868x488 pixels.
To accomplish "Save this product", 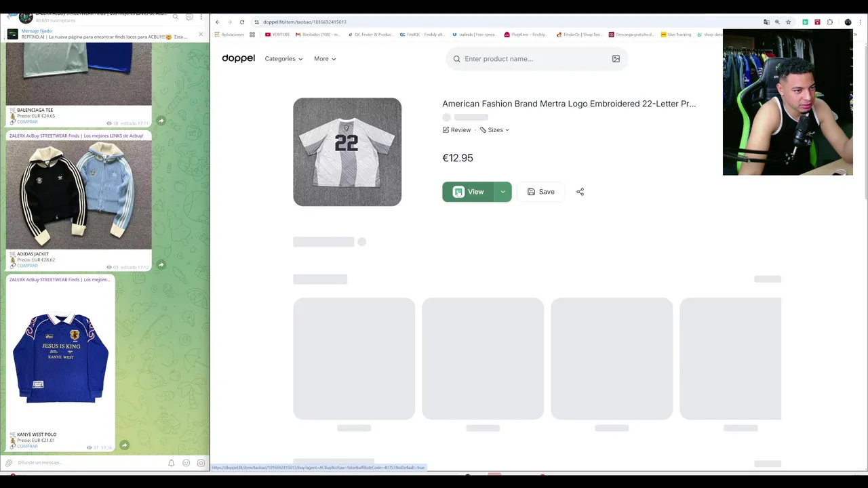I will 540,192.
